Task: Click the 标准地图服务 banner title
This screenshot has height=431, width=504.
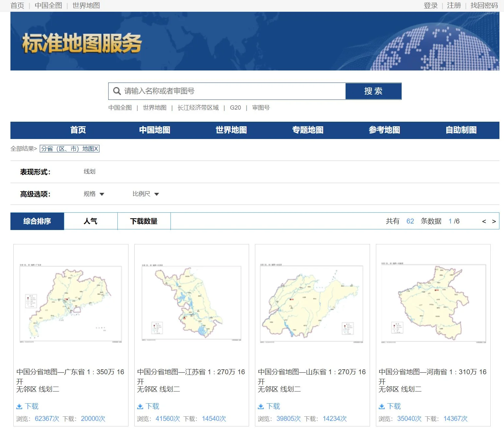Action: (82, 43)
